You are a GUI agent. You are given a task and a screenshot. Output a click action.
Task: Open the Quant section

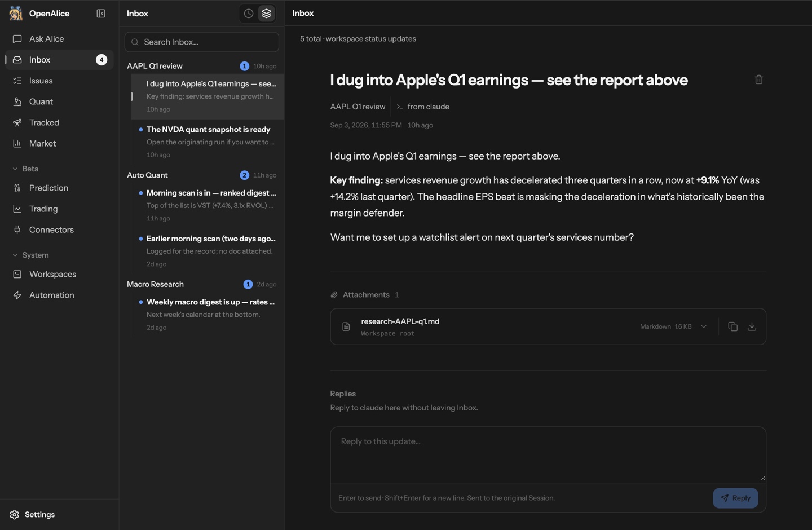coord(59,101)
